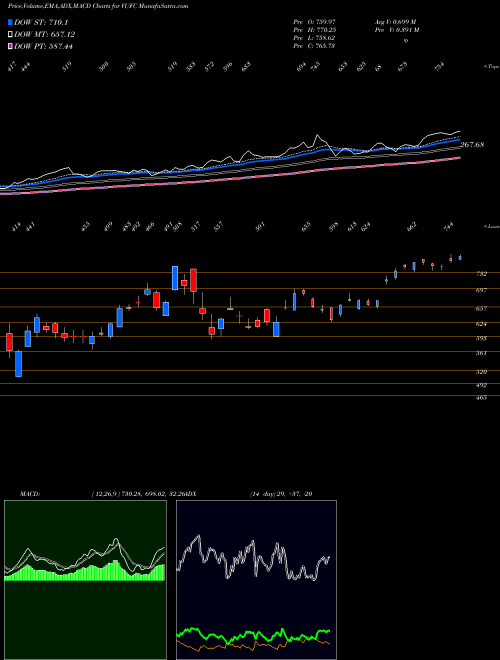Click the Pre C: 765.73 value
This screenshot has height=660, width=500.
point(314,46)
